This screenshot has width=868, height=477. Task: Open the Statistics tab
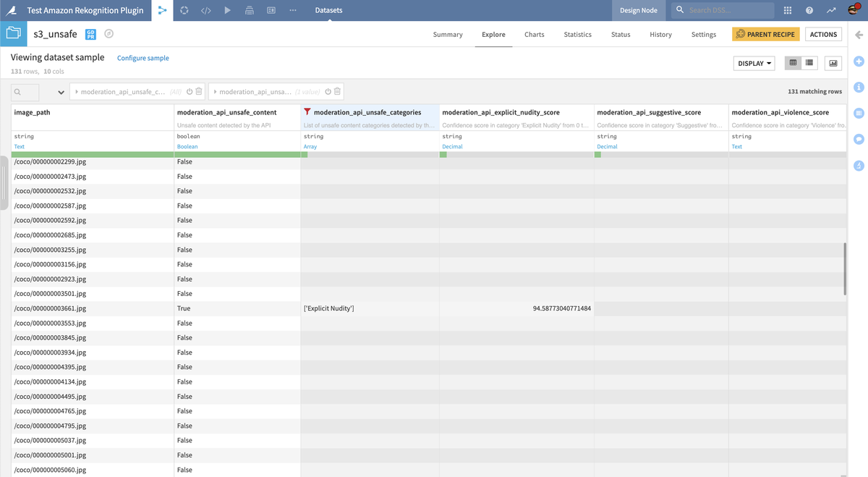(x=577, y=34)
